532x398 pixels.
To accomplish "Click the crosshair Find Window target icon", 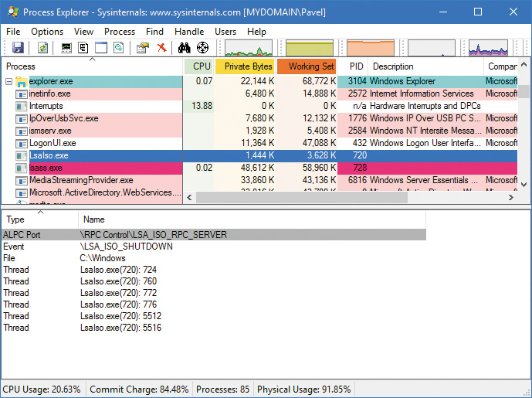I will (203, 48).
